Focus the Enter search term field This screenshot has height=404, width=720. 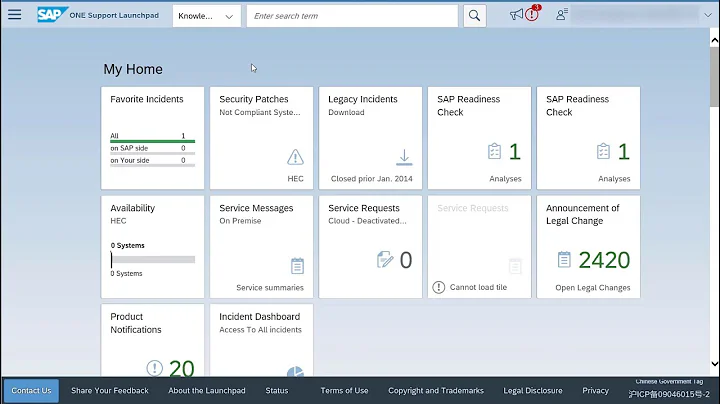352,16
